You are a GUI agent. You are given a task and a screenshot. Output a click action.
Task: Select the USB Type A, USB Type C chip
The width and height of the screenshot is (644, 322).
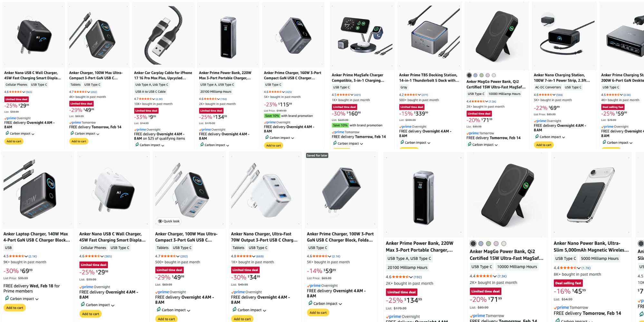click(216, 85)
